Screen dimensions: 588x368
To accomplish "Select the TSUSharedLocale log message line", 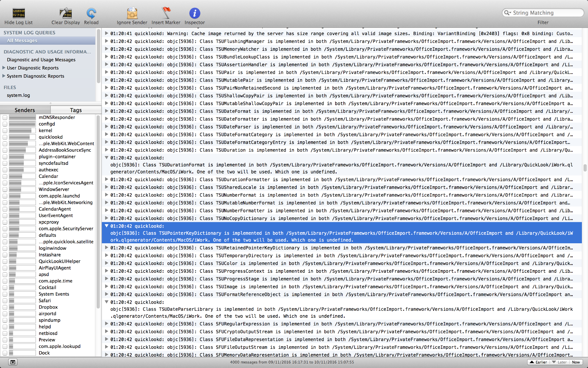I will (x=341, y=187).
